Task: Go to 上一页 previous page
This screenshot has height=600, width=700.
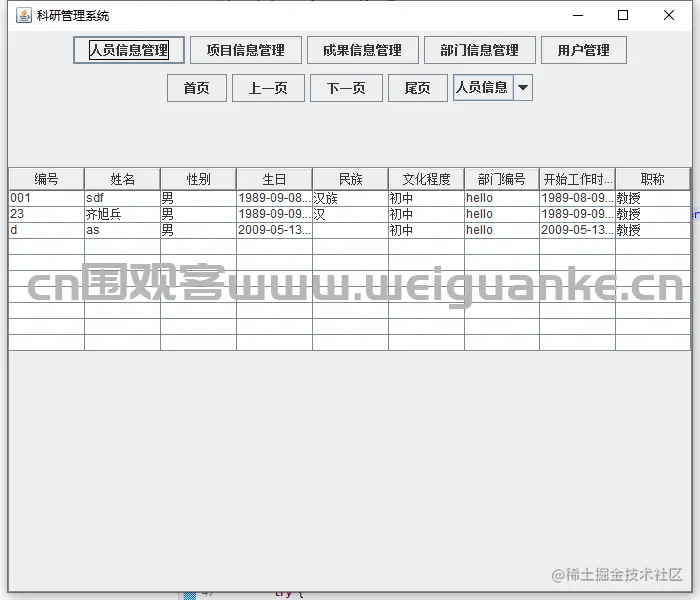Action: pos(268,88)
